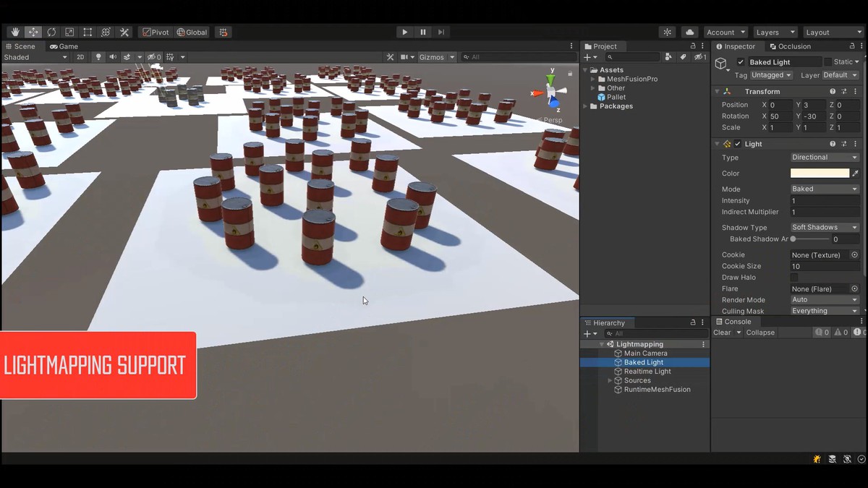
Task: Search by type in Project panel
Action: coord(669,57)
